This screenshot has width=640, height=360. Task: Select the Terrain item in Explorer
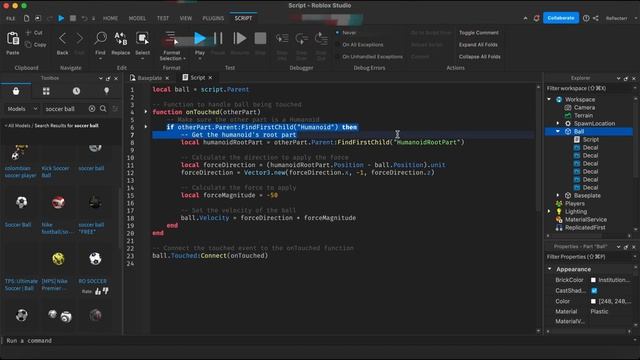pyautogui.click(x=583, y=116)
